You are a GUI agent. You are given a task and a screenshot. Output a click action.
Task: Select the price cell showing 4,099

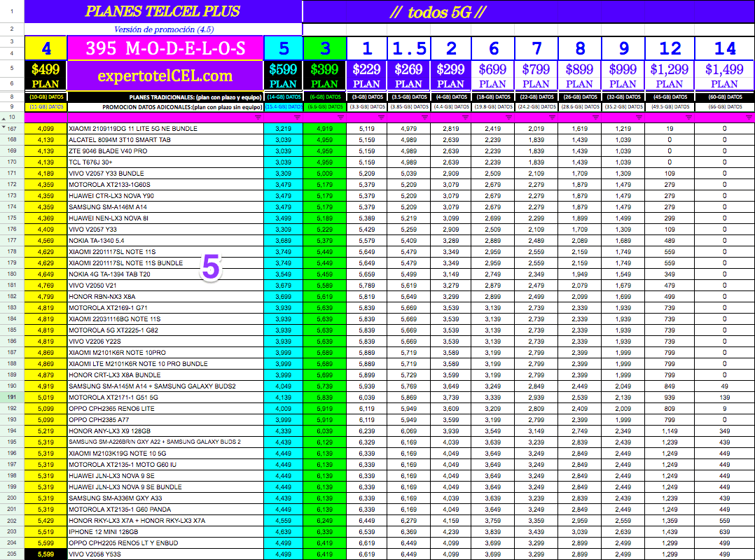click(46, 129)
